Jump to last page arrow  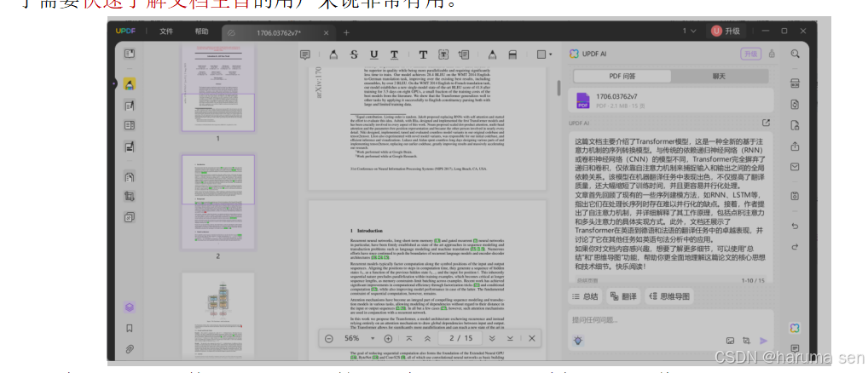tap(510, 338)
